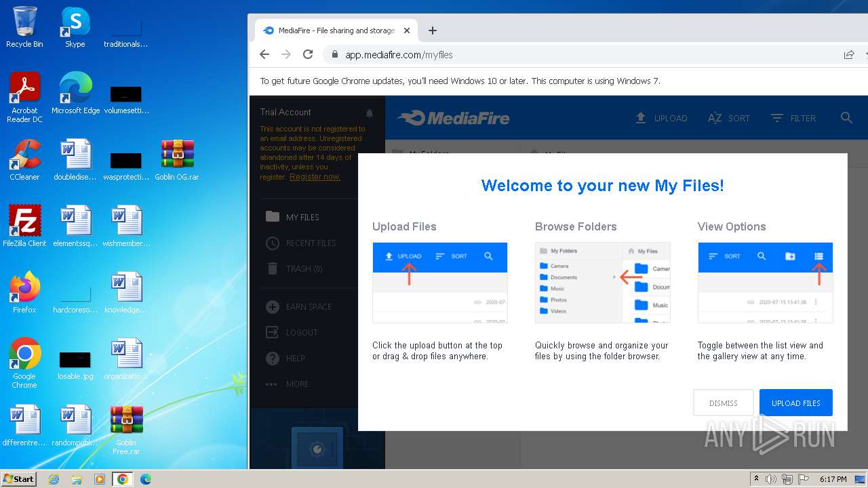Open a new Chrome tab

pyautogui.click(x=433, y=30)
